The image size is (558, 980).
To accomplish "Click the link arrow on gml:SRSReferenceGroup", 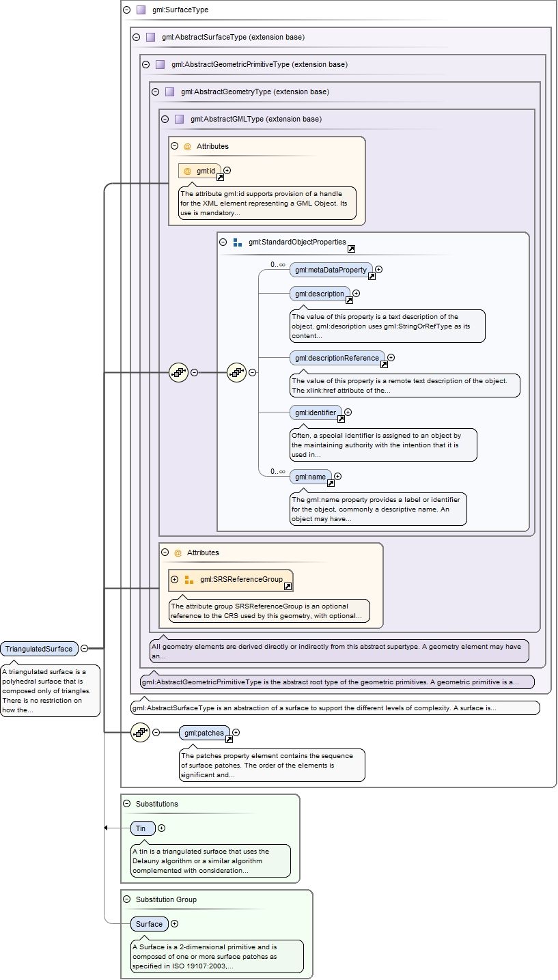I will point(288,586).
